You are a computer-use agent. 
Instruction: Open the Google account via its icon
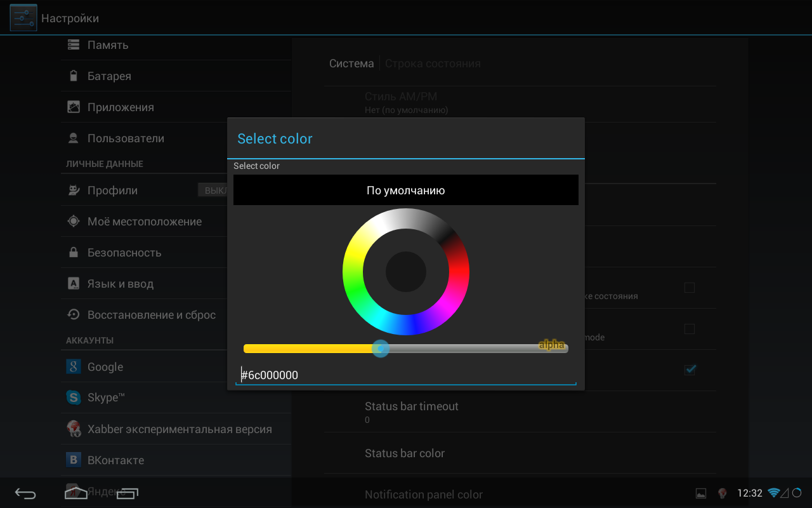coord(74,366)
